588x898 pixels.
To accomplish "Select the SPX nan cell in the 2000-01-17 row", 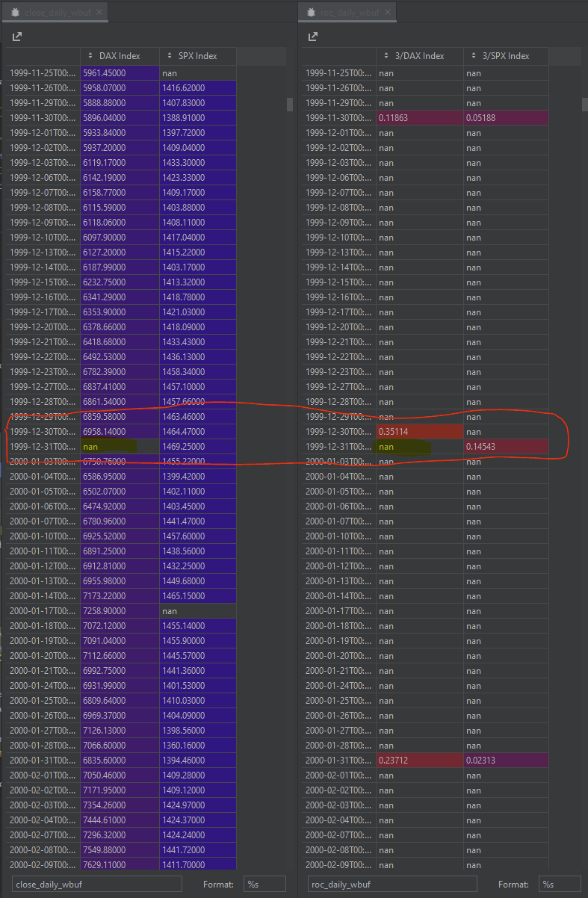I will tap(198, 611).
